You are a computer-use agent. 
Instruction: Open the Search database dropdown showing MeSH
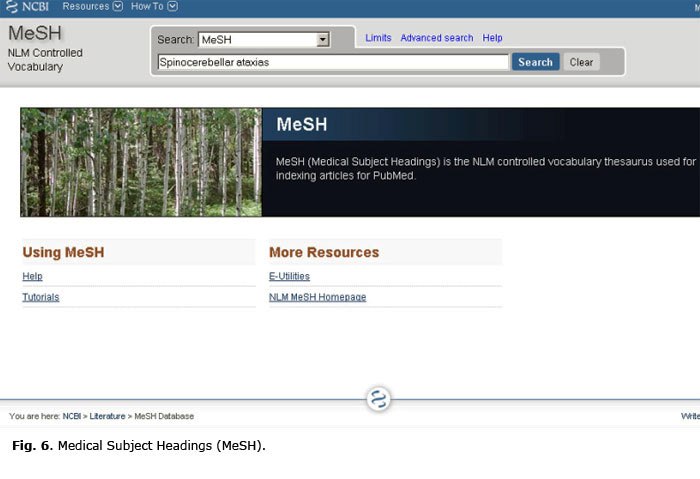point(263,40)
